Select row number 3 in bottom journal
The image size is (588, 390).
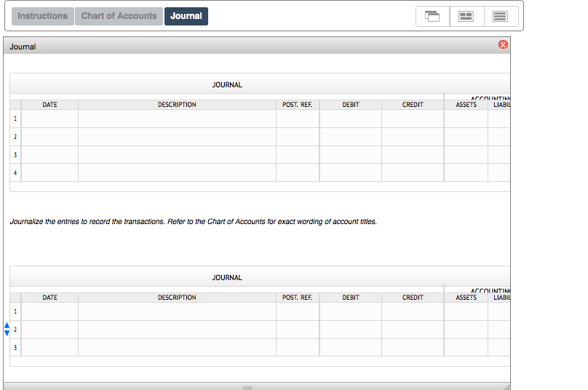pyautogui.click(x=15, y=348)
